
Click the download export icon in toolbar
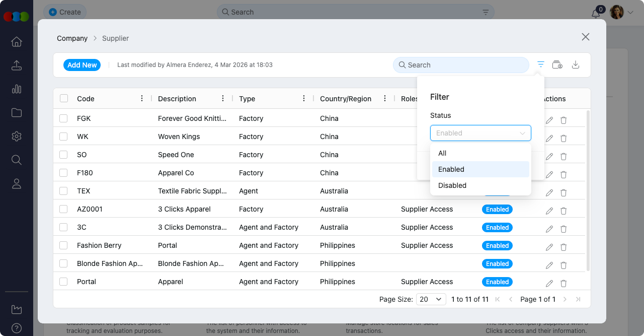point(576,64)
